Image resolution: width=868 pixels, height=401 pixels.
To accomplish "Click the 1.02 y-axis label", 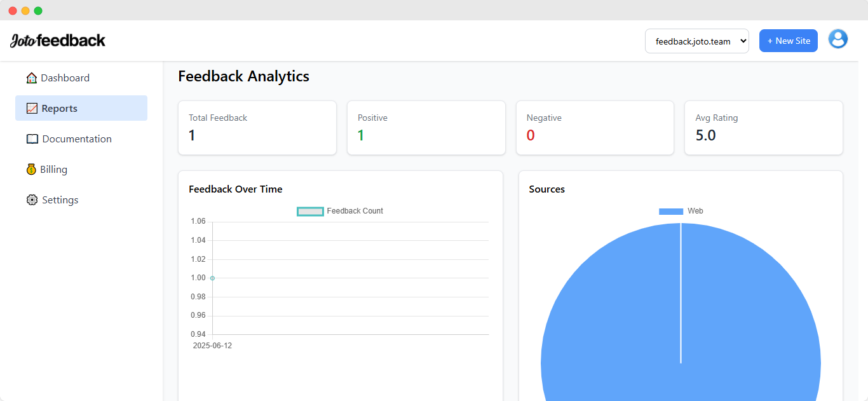I will coord(198,259).
